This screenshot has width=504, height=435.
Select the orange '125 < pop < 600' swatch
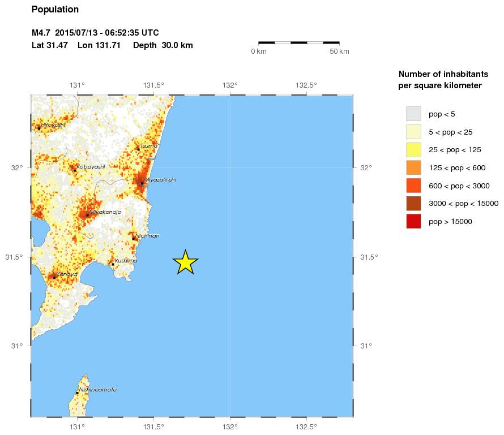413,167
